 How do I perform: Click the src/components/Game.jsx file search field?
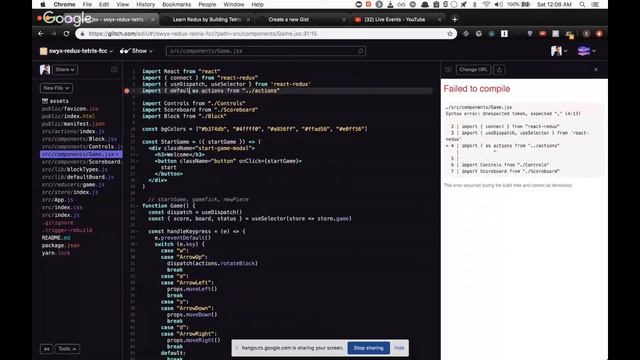[x=266, y=51]
